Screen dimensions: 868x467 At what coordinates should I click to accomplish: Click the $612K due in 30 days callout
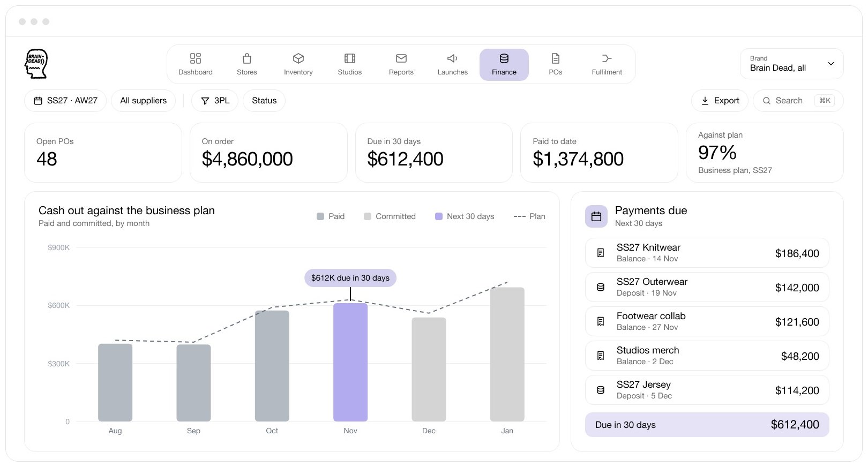pyautogui.click(x=350, y=278)
